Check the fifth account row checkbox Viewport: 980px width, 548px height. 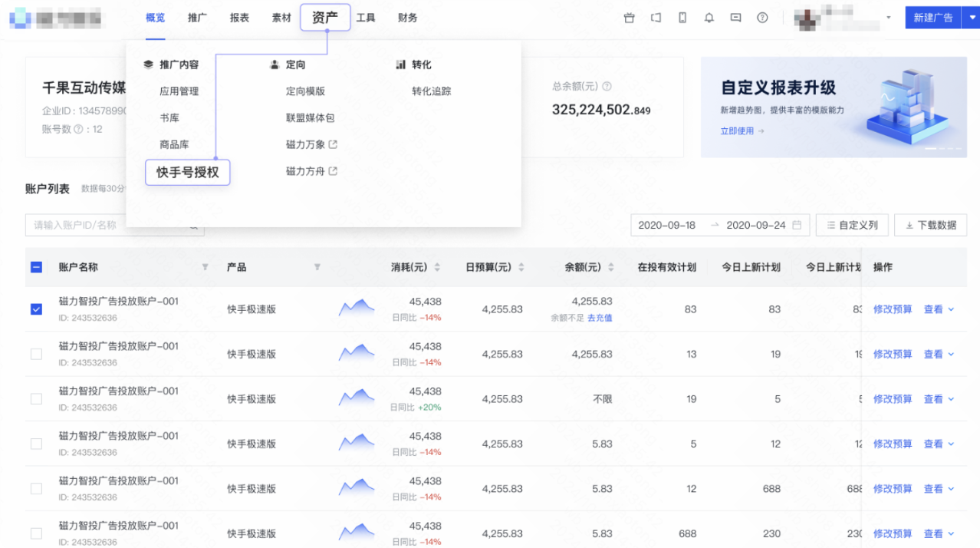[36, 489]
